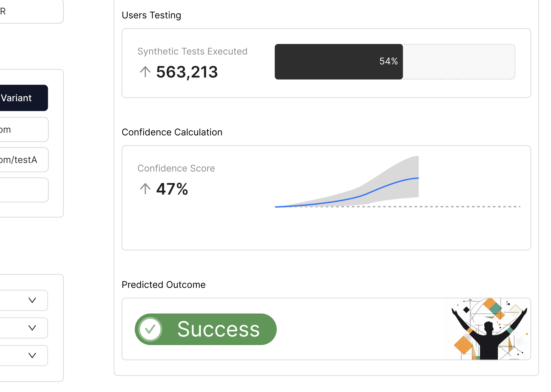Click the up arrow beside 563,213
The image size is (551, 392).
[x=145, y=72]
